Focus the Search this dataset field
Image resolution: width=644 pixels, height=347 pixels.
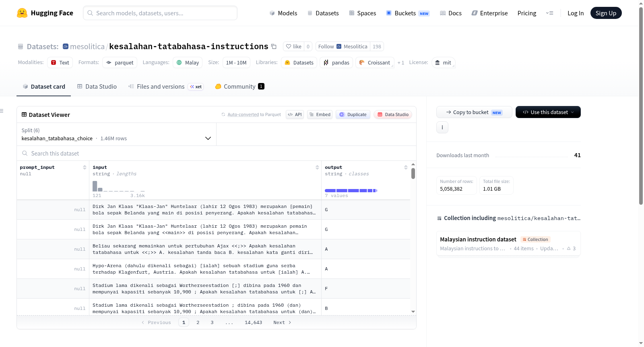[x=217, y=154]
